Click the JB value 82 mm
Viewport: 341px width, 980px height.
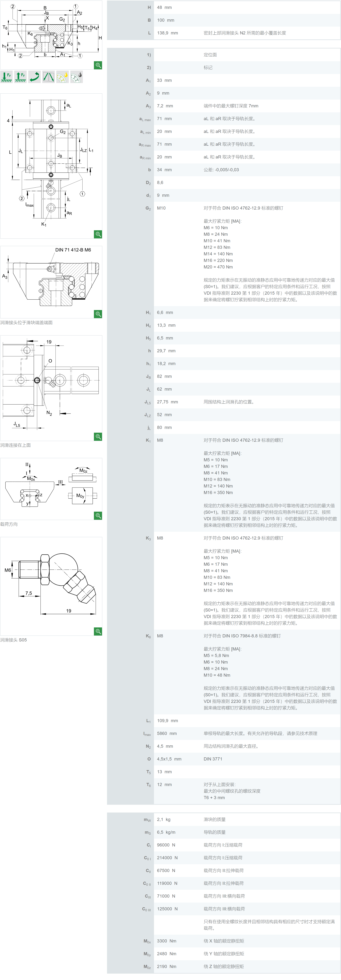tap(164, 376)
